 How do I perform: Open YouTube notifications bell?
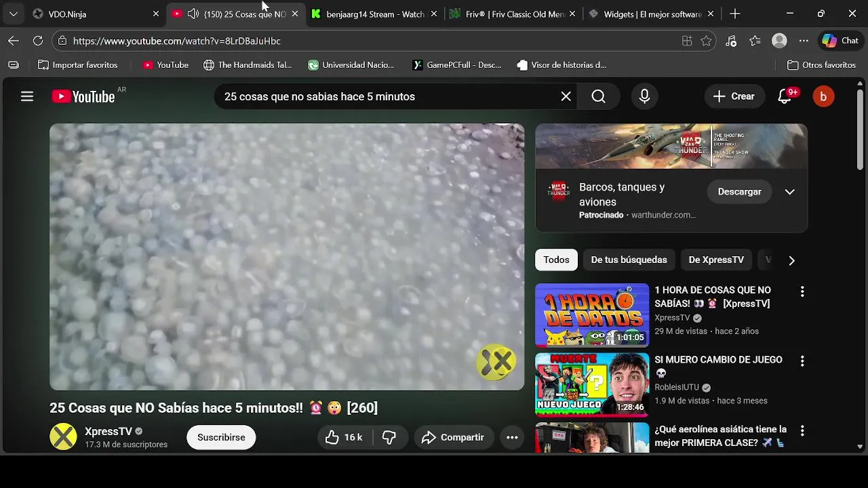point(785,96)
